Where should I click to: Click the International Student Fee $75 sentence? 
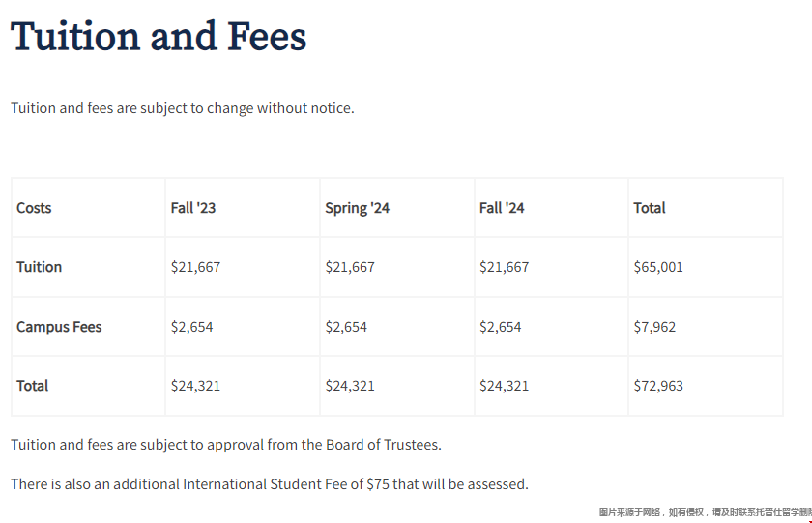[270, 484]
